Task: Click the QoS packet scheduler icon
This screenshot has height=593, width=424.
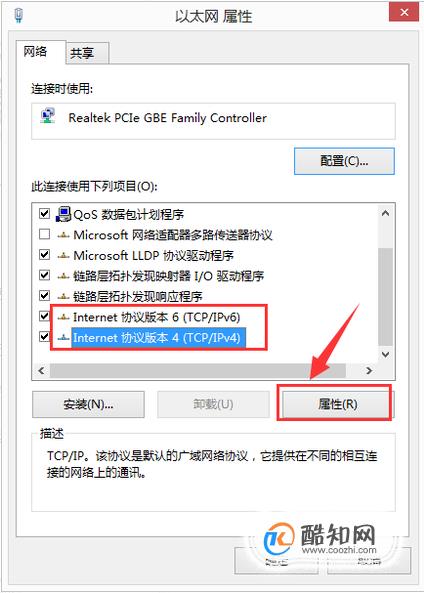Action: pos(63,214)
